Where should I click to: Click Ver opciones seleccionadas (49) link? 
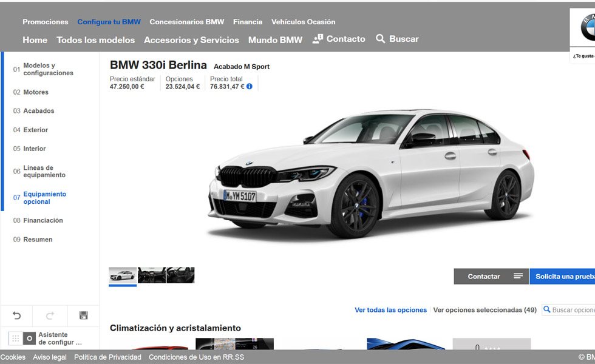[484, 310]
